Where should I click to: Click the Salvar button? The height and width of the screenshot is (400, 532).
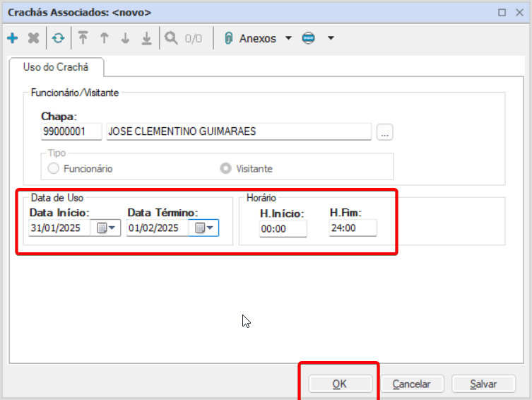[x=483, y=384]
